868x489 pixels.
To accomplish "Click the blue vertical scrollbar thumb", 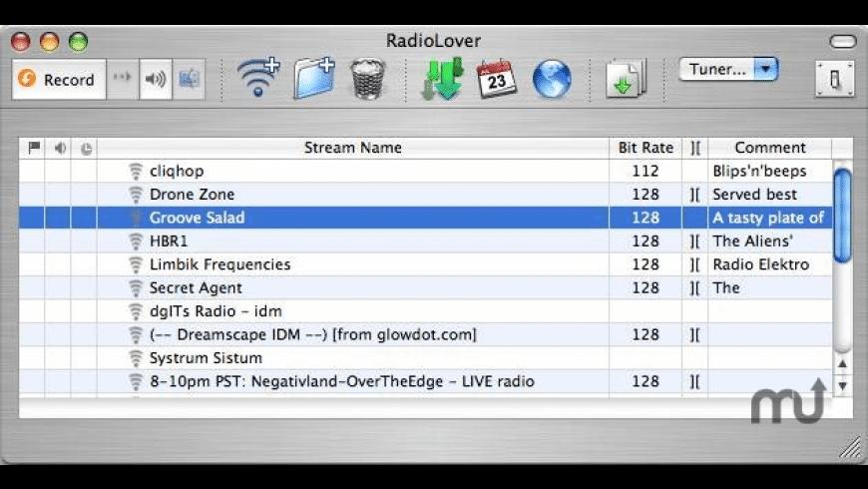I will pyautogui.click(x=842, y=216).
